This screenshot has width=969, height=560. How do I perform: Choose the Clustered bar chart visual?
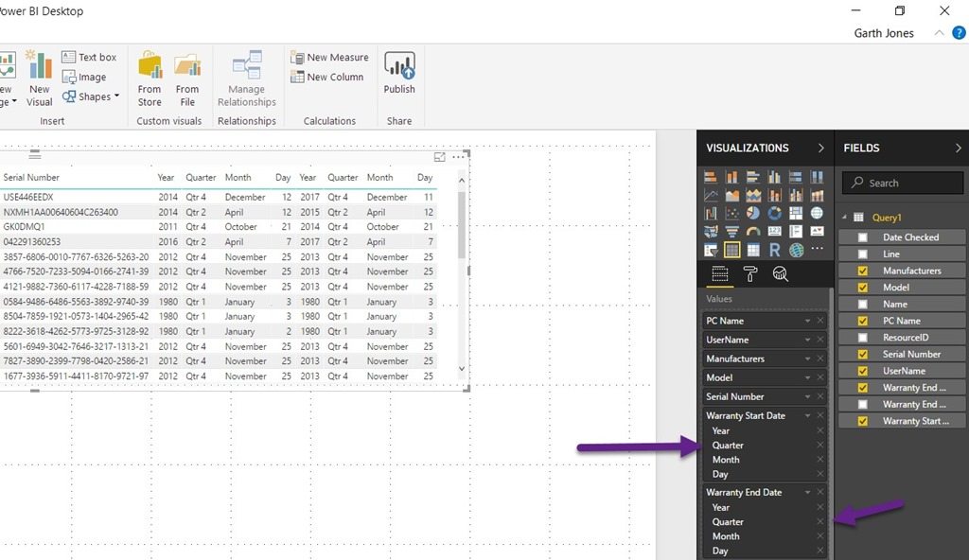[752, 178]
